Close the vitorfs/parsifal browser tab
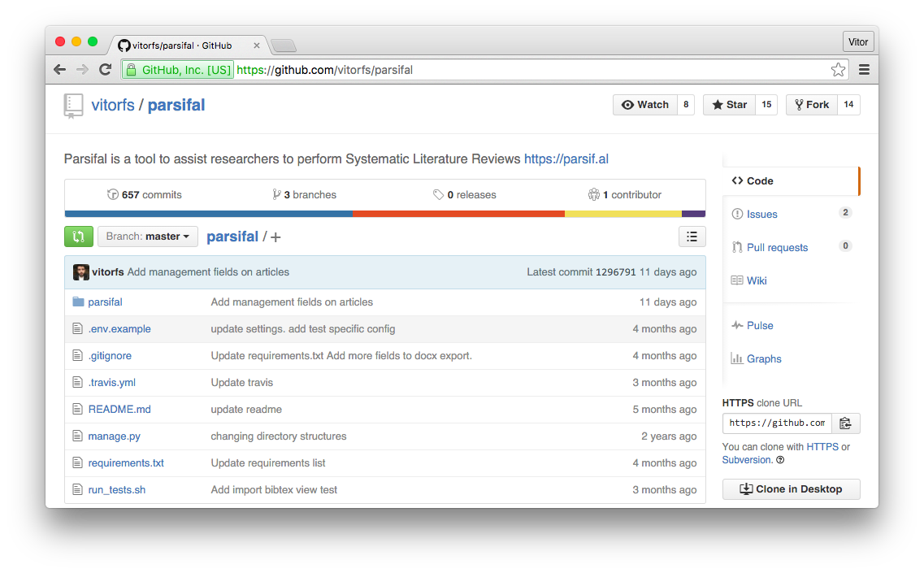This screenshot has height=573, width=924. [x=256, y=46]
